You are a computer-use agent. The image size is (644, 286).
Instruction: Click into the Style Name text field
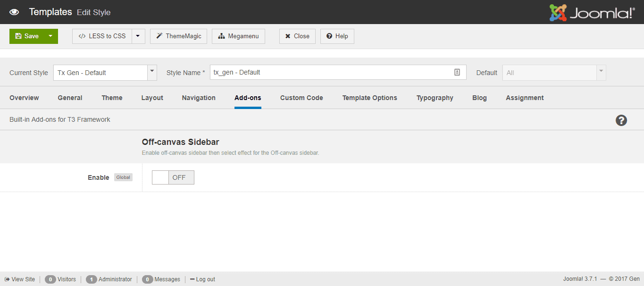click(x=330, y=72)
